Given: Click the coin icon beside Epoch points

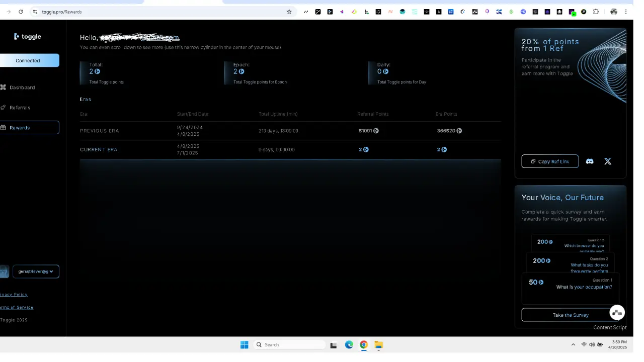Looking at the screenshot, I should (x=242, y=71).
